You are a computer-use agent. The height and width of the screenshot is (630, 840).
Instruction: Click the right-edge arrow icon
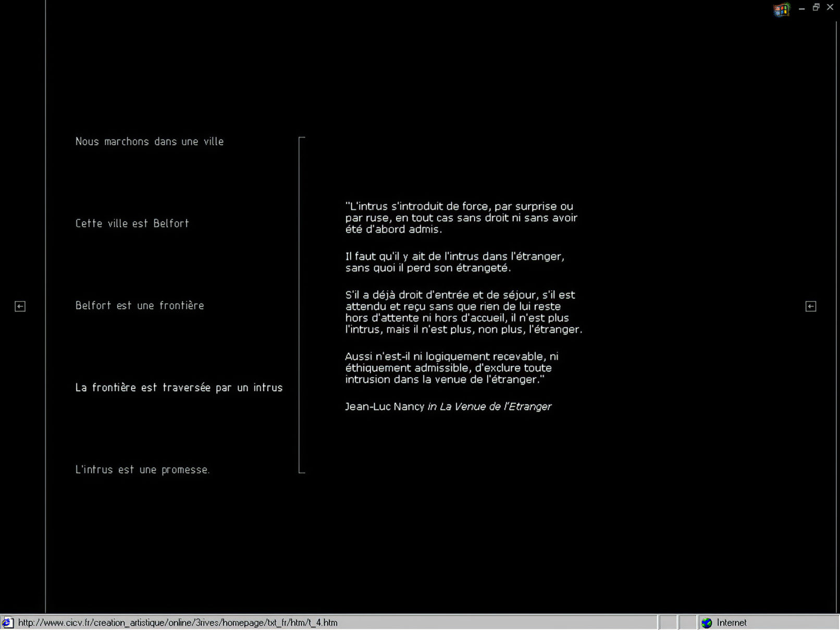(x=810, y=306)
